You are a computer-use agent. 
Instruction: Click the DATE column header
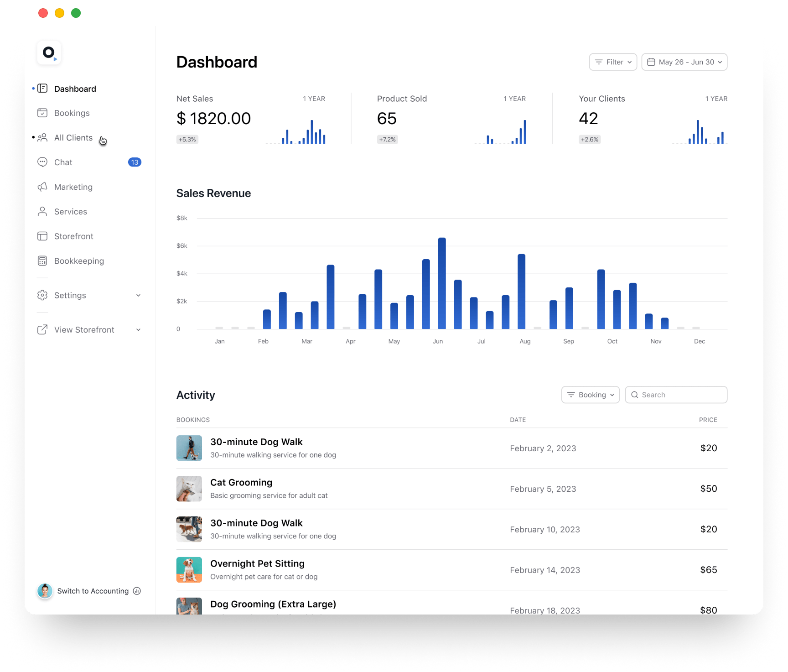pyautogui.click(x=518, y=420)
